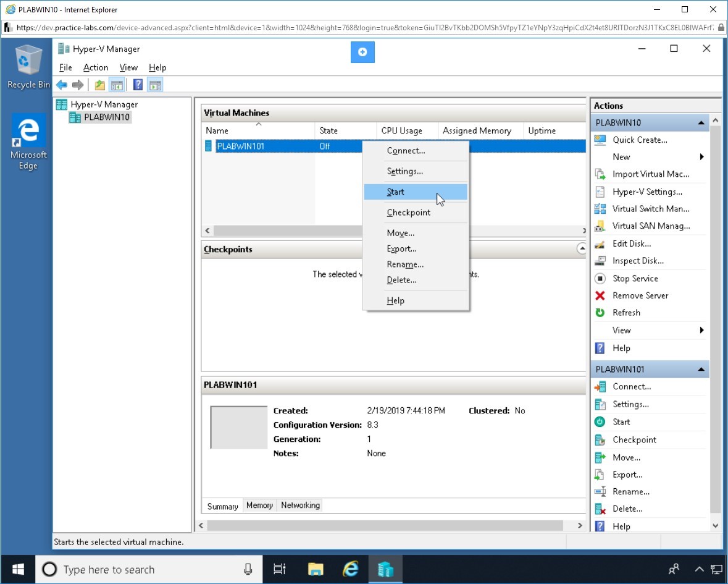This screenshot has width=728, height=584.
Task: Click the Virtual Machines list scroll left arrow
Action: (x=207, y=231)
